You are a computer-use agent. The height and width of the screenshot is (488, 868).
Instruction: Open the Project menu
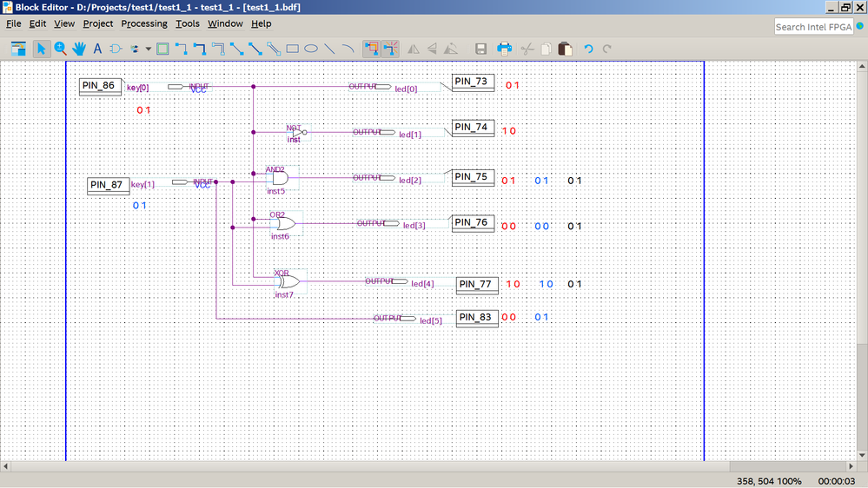98,23
